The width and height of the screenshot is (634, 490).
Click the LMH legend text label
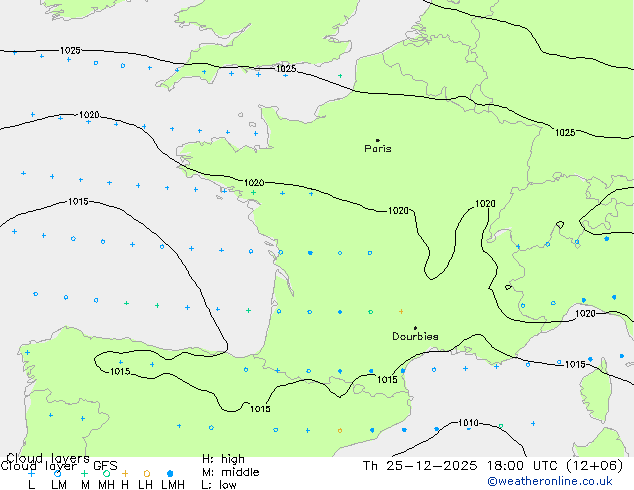coord(173,485)
